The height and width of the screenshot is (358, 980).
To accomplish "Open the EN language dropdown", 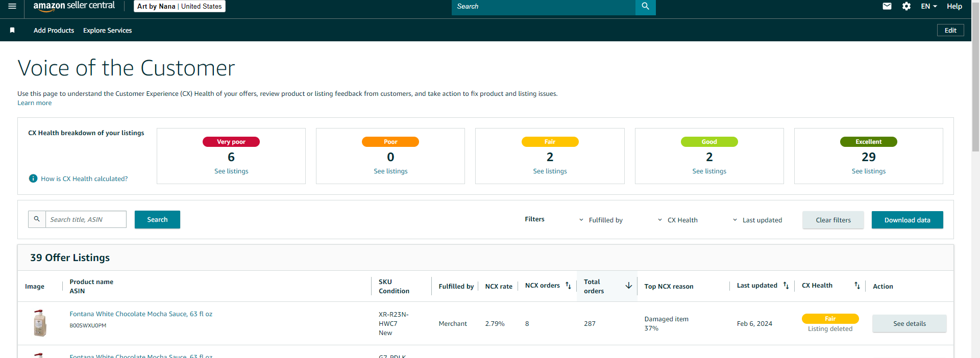I will (929, 6).
